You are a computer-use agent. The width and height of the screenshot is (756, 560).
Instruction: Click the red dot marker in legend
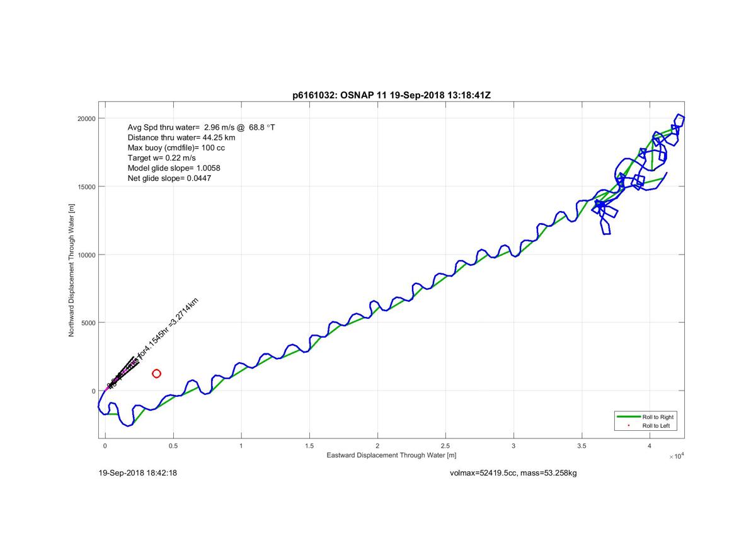628,426
